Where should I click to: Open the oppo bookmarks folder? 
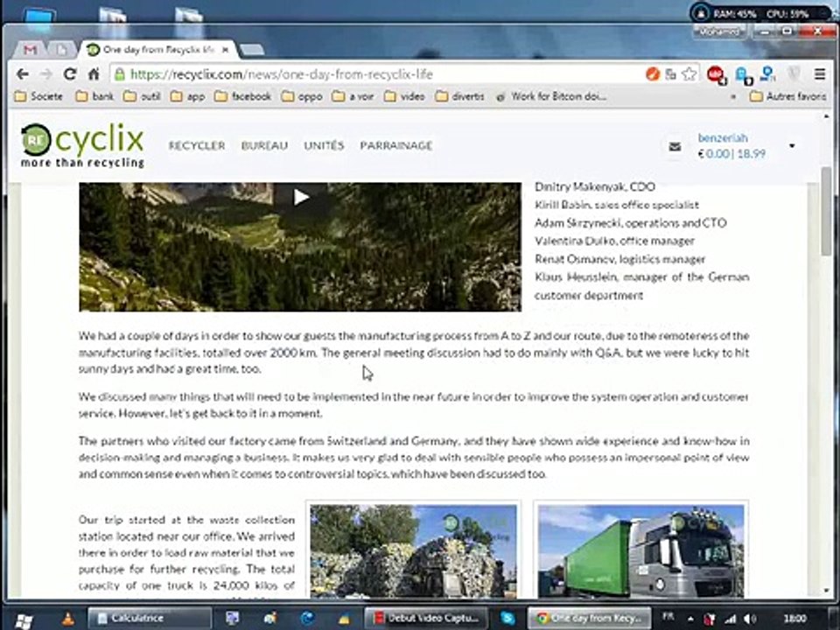302,96
